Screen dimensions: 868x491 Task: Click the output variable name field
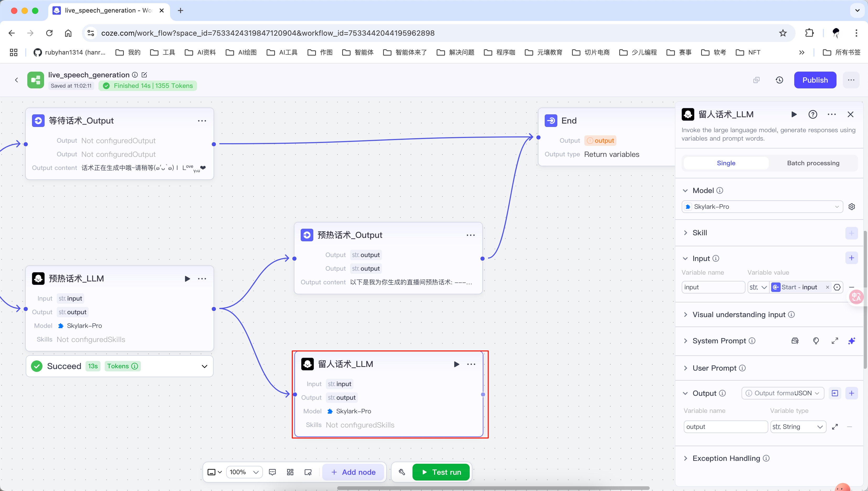click(725, 426)
